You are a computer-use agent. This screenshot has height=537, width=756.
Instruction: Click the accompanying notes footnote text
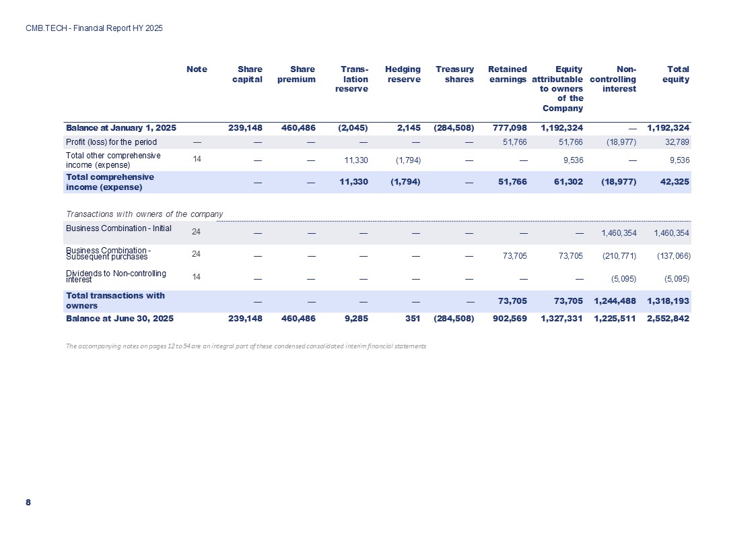pyautogui.click(x=246, y=346)
